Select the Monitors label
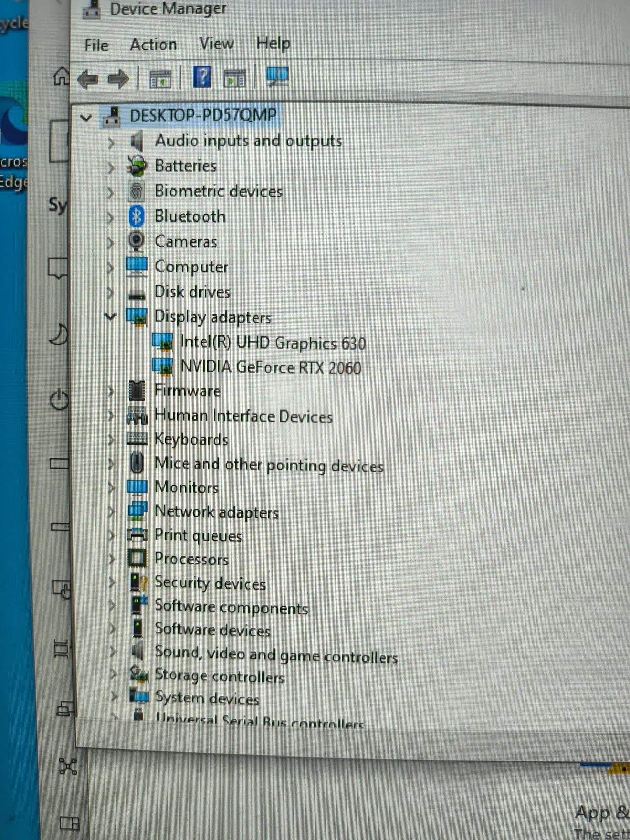 click(186, 487)
